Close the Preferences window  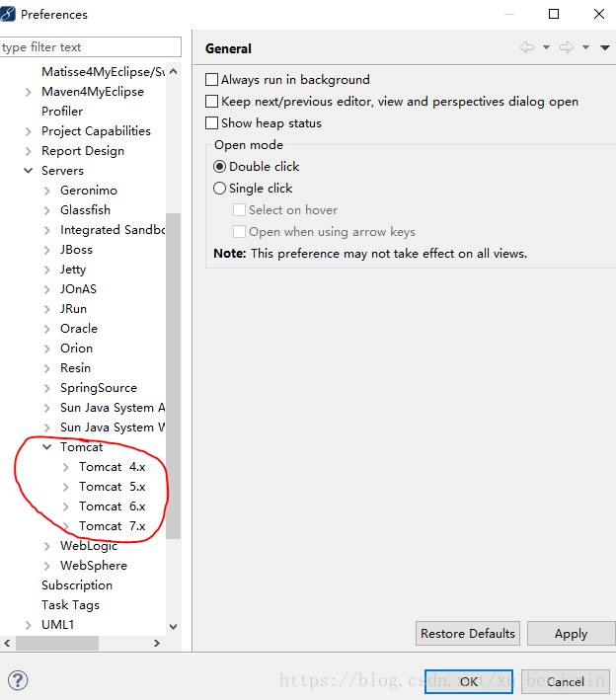click(x=599, y=14)
